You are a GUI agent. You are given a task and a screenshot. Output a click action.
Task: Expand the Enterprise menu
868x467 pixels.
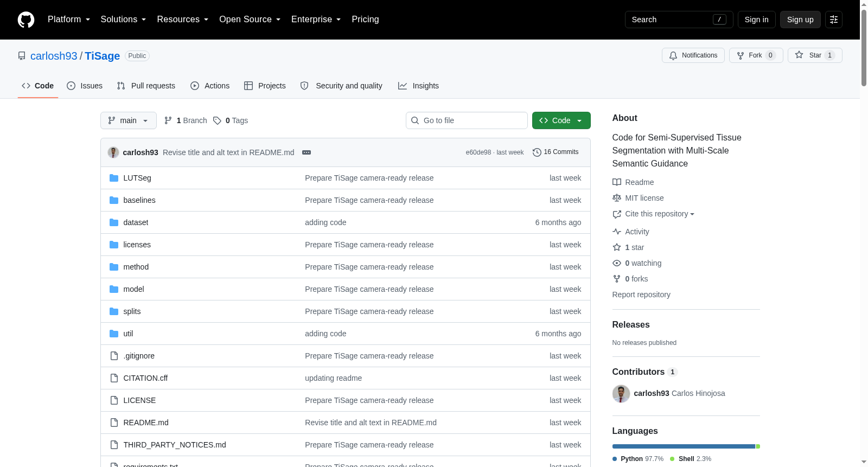click(x=316, y=20)
